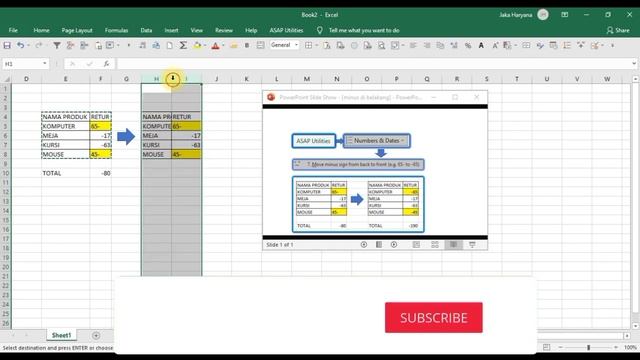Click the zoom slider handle
Screen dimensions: 640x360
(588, 347)
